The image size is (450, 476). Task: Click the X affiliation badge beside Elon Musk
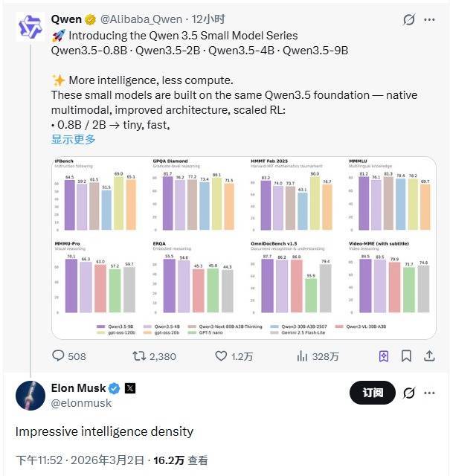[129, 388]
